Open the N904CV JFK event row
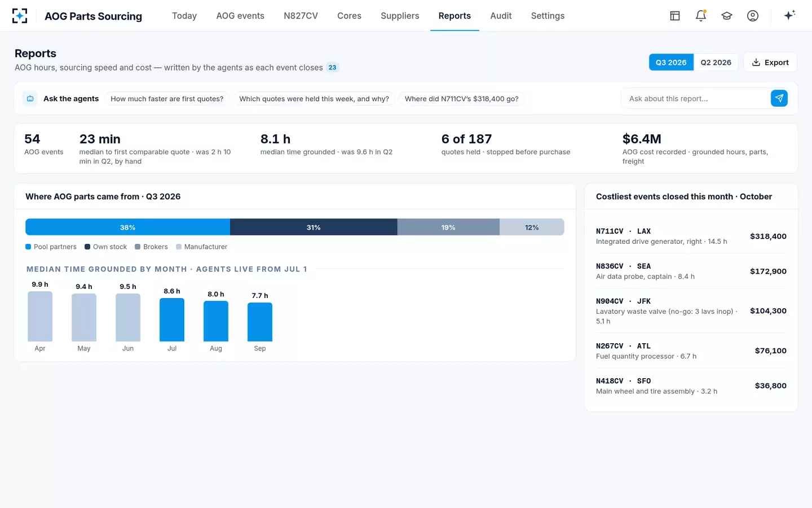This screenshot has height=508, width=812. coord(691,311)
